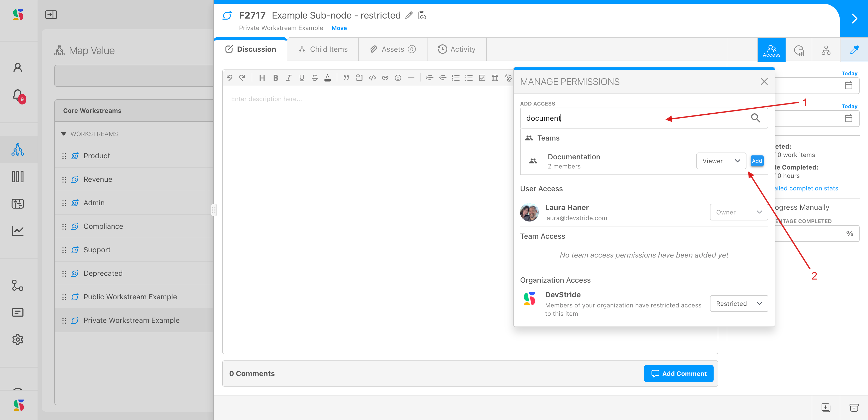Click the Add button for Documentation team

tap(757, 161)
